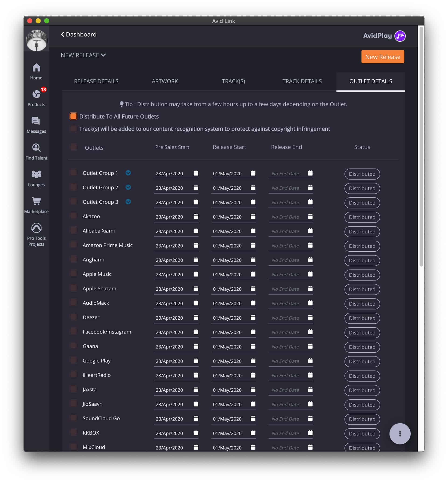Click the vertical scrollbar thumb
Viewport: 448px width, 483px height.
pos(421,147)
